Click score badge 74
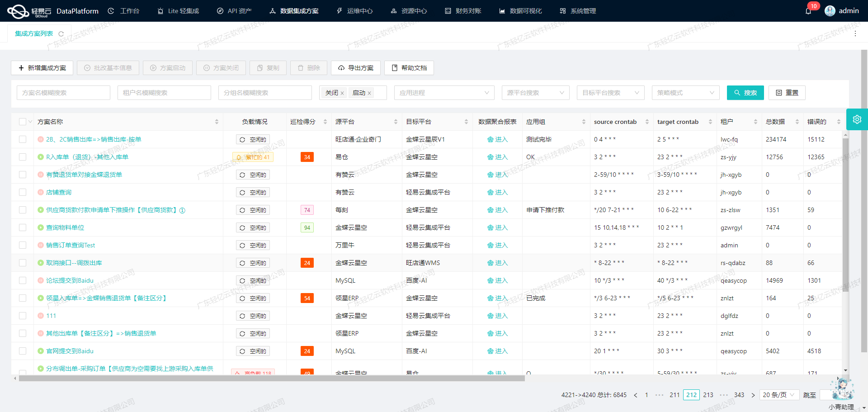Viewport: 868px width, 412px height. pyautogui.click(x=307, y=210)
